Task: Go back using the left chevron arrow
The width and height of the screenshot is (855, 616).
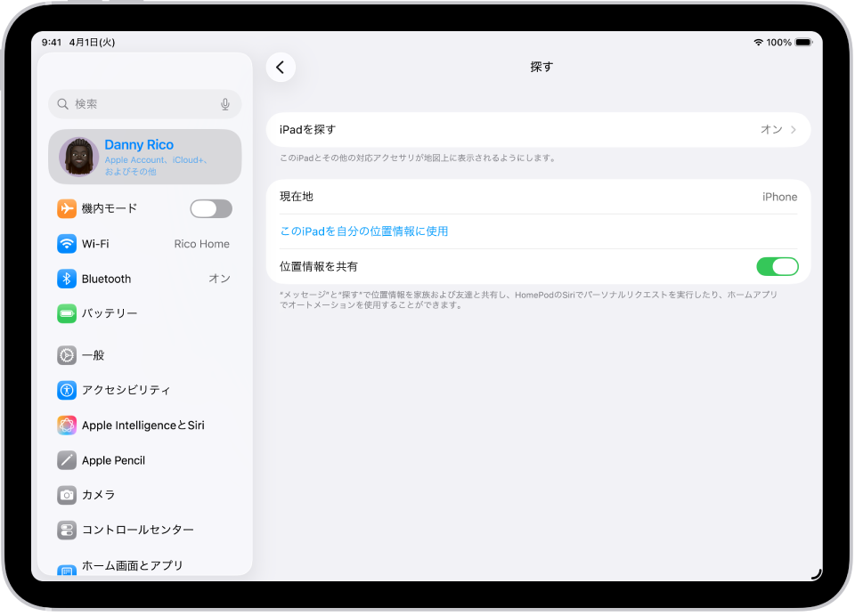Action: (x=281, y=67)
